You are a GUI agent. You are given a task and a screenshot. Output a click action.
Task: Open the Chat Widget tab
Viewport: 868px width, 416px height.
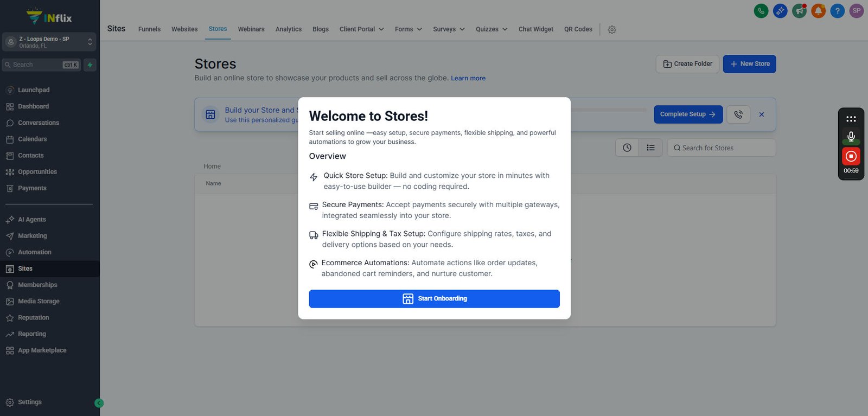[x=536, y=29]
